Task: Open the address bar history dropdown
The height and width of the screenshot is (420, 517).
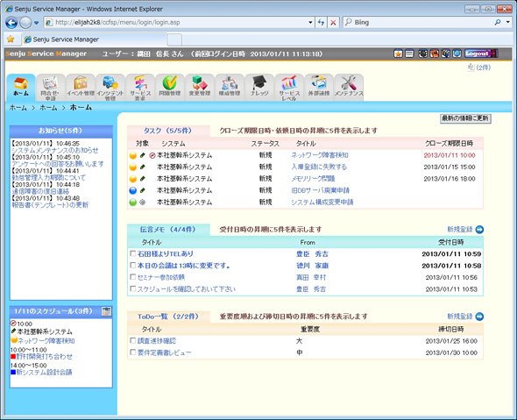Action: [x=310, y=23]
